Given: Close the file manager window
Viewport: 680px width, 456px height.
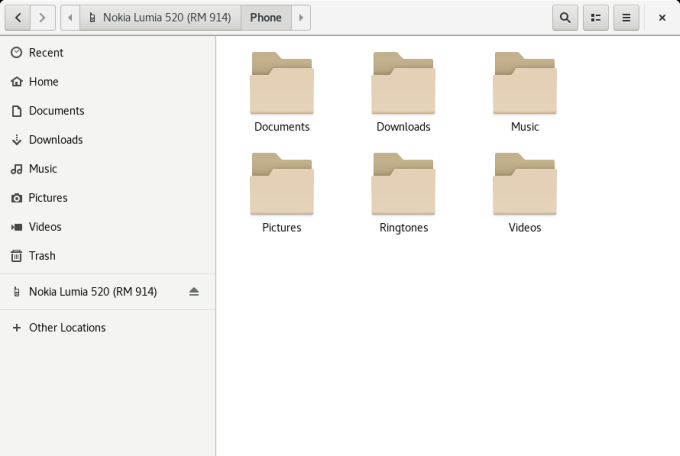Looking at the screenshot, I should [662, 17].
